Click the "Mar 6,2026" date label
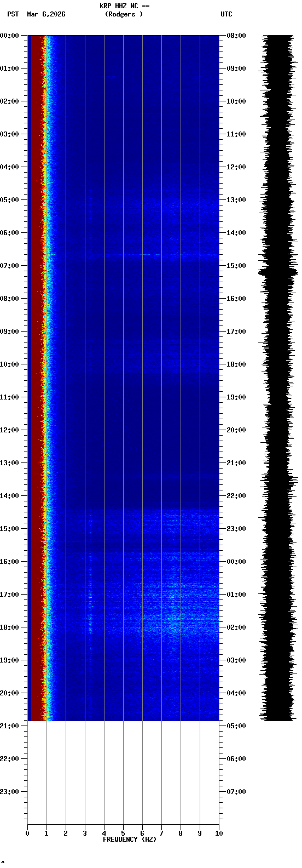The height and width of the screenshot is (868, 302). [x=46, y=14]
